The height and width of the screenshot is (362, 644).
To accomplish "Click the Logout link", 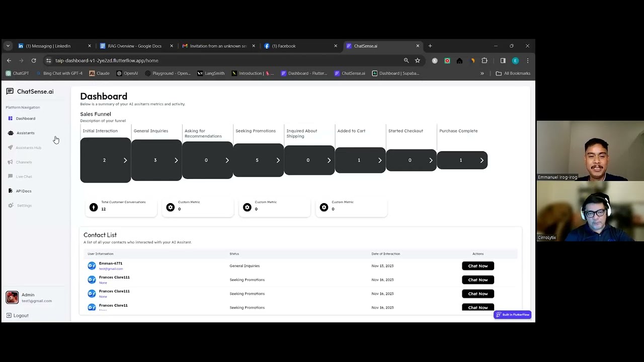I will 17,316.
